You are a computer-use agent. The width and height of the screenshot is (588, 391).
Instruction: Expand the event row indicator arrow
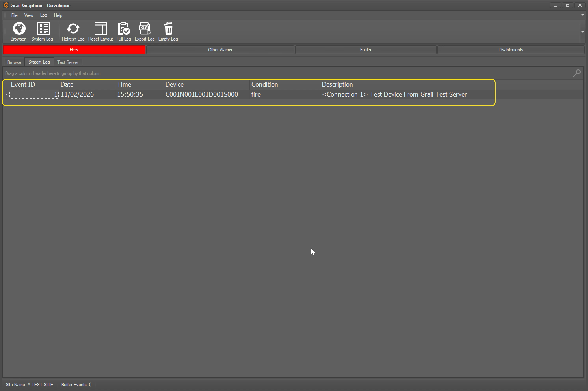tap(6, 94)
